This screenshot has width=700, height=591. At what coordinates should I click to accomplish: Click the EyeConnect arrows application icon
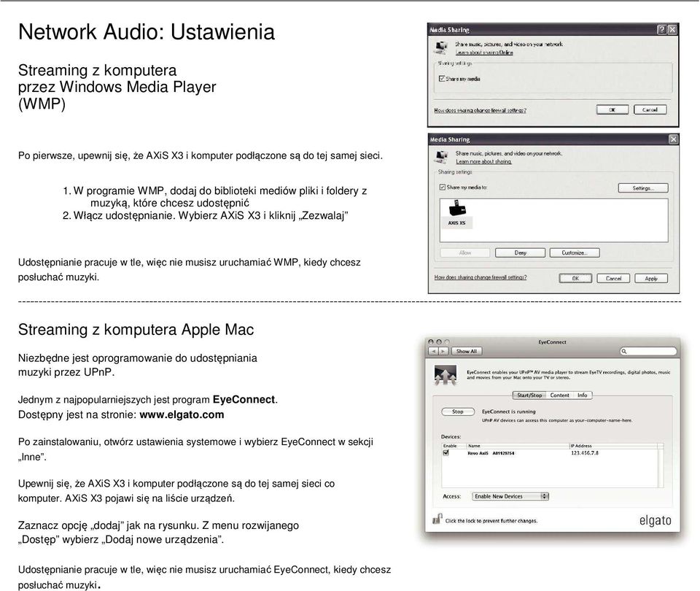pyautogui.click(x=445, y=375)
